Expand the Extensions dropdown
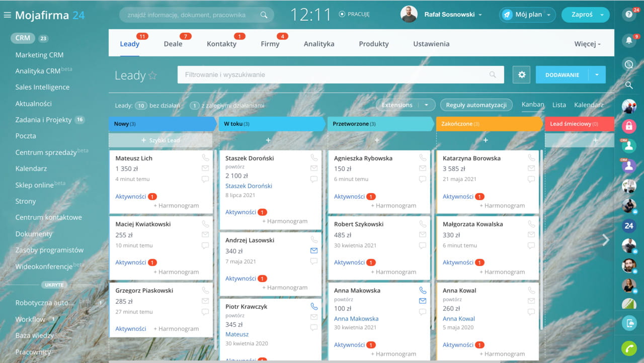 pyautogui.click(x=427, y=105)
